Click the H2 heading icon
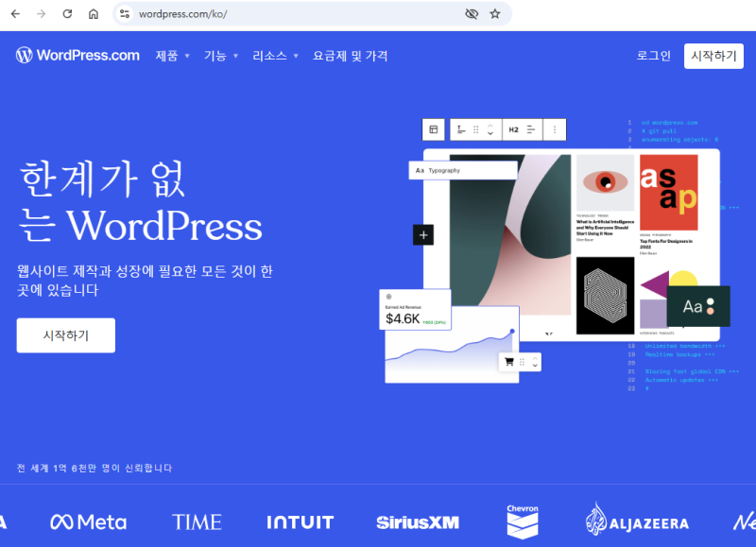The height and width of the screenshot is (547, 756). 513,129
